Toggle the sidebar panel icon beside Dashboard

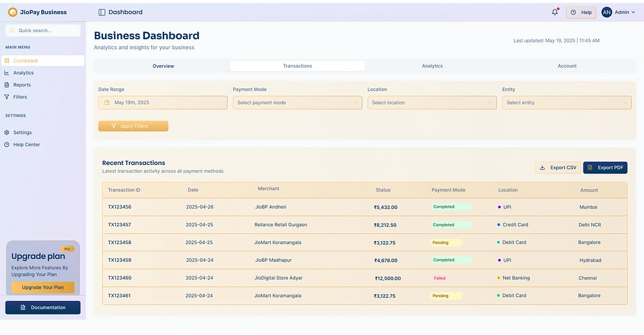coord(102,12)
